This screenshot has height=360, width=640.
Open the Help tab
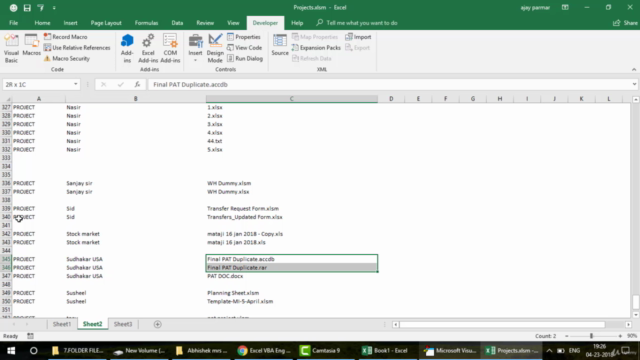click(297, 23)
